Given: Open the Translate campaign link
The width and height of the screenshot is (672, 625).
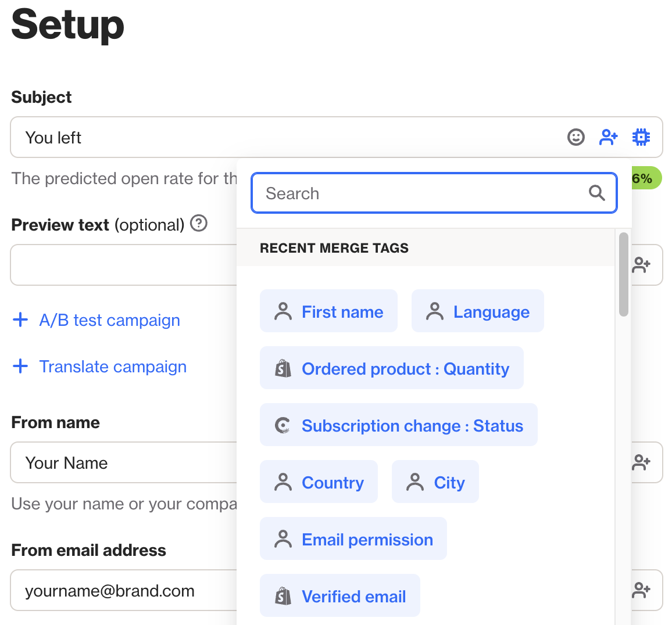Looking at the screenshot, I should [113, 367].
